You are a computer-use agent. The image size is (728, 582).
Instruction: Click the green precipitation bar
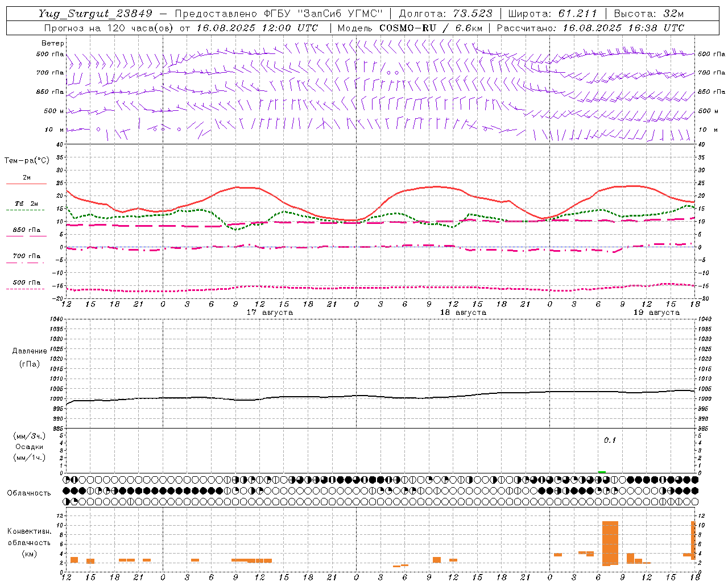(x=602, y=472)
